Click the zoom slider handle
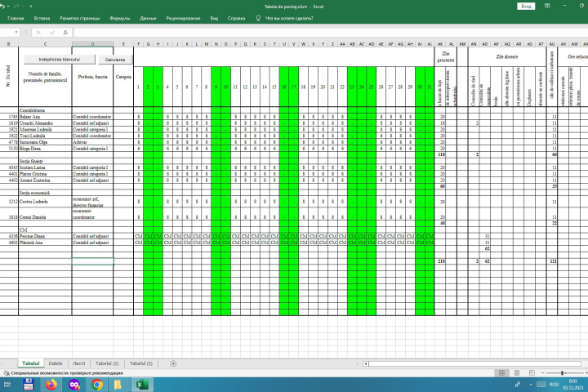Viewport: 588px width, 392px height. (562, 373)
